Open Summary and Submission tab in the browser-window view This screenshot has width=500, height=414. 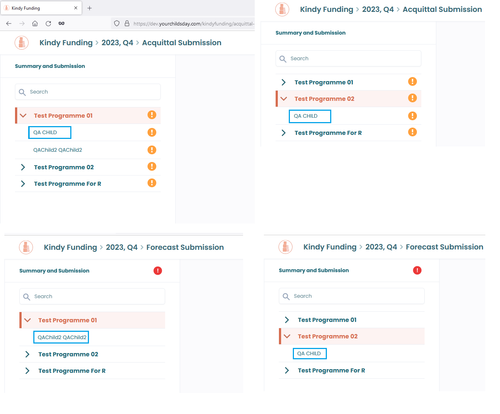coord(50,66)
